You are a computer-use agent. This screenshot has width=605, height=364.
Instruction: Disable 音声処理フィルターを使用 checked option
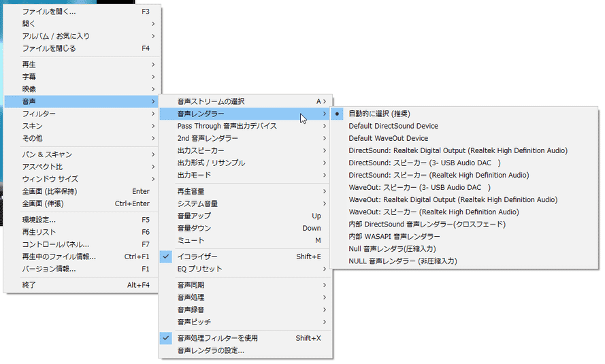click(217, 338)
